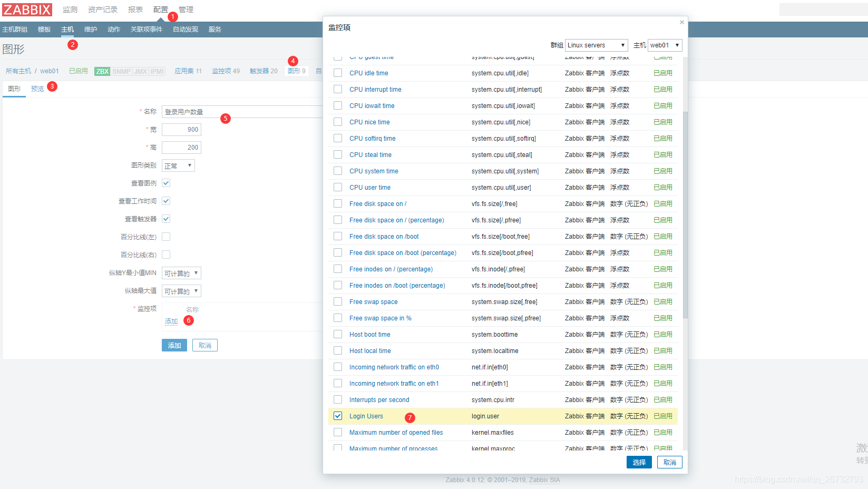Uncheck the Login Users checkbox
This screenshot has width=868, height=489.
(338, 416)
